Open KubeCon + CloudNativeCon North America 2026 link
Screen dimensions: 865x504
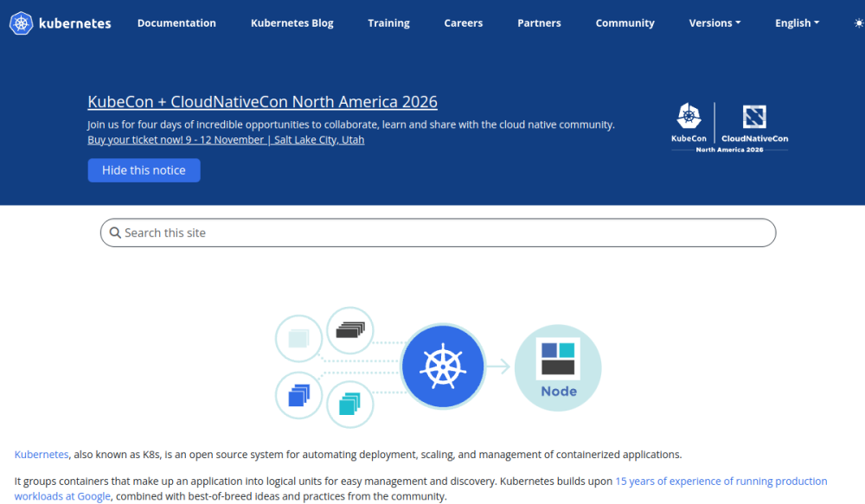pyautogui.click(x=263, y=102)
